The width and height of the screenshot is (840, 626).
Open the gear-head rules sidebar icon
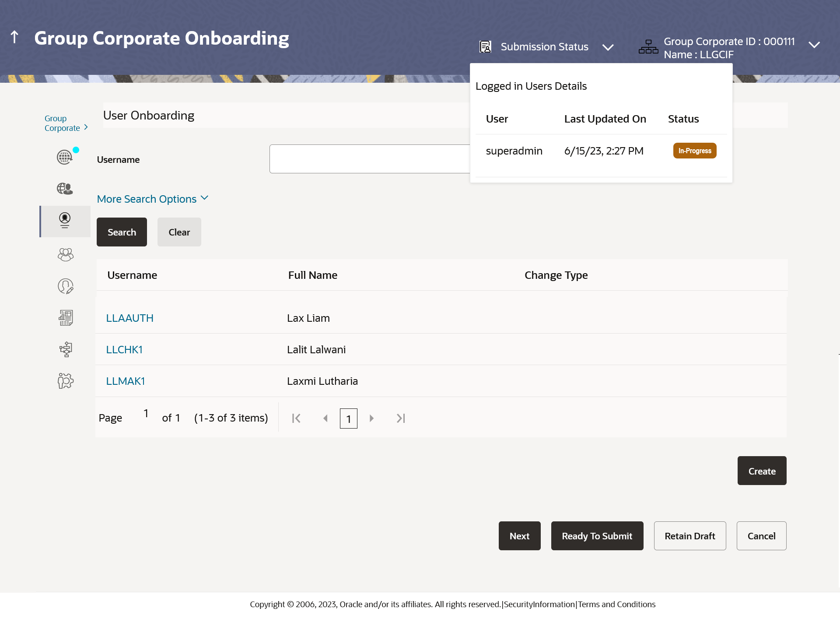coord(65,381)
